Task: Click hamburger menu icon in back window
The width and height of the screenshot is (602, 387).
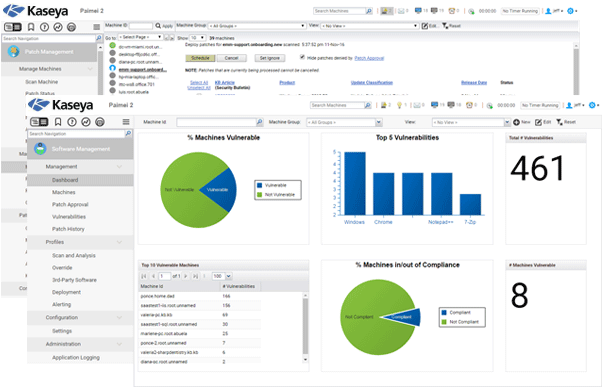Action: tap(97, 27)
